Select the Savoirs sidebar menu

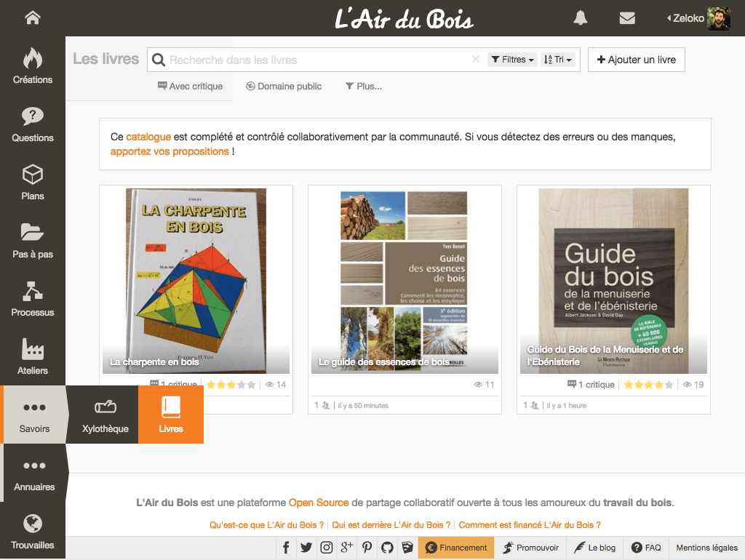[34, 415]
